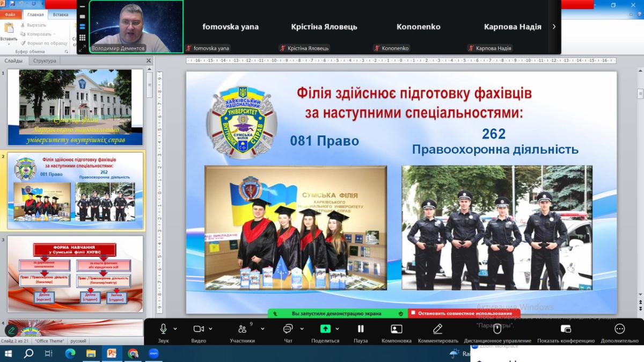This screenshot has height=362, width=644.
Task: Open the Вставка ribbon tab
Action: [61, 15]
